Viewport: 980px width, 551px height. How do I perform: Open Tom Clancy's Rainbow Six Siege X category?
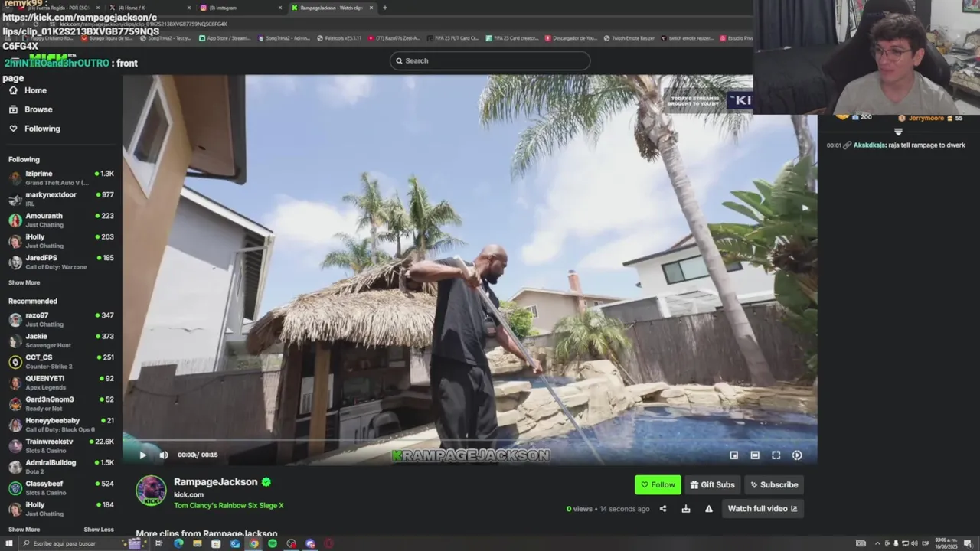[229, 506]
